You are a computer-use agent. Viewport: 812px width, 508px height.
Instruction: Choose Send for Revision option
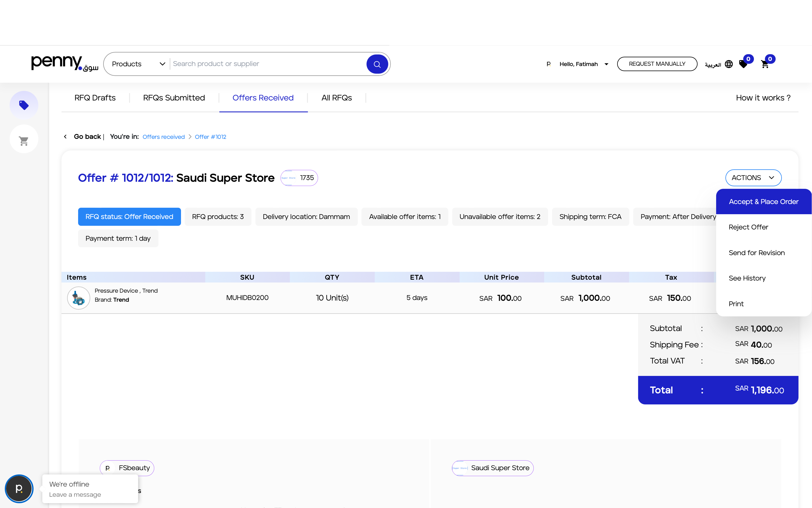tap(763, 253)
